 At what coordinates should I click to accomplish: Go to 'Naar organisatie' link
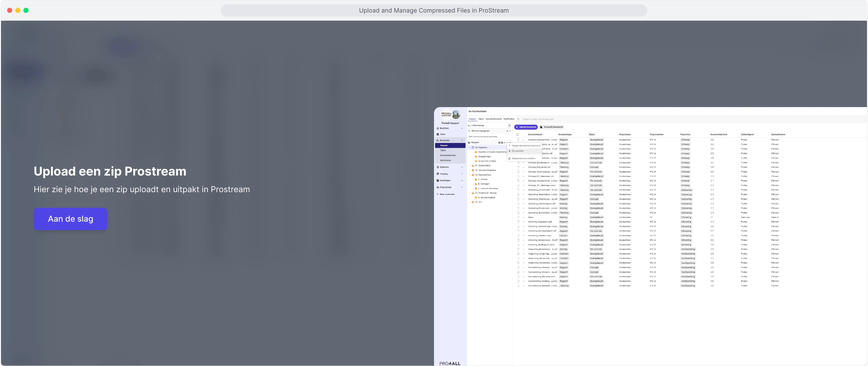pos(447,194)
